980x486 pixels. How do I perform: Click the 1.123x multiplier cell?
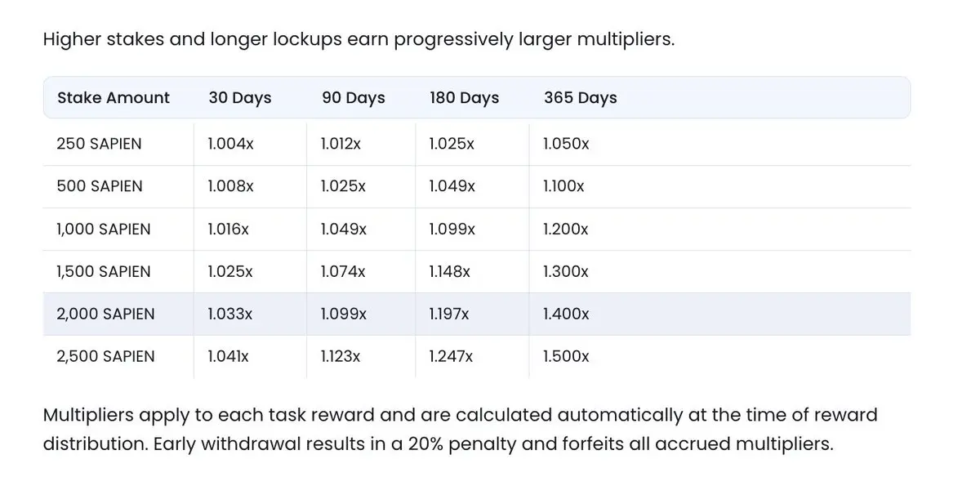point(341,357)
